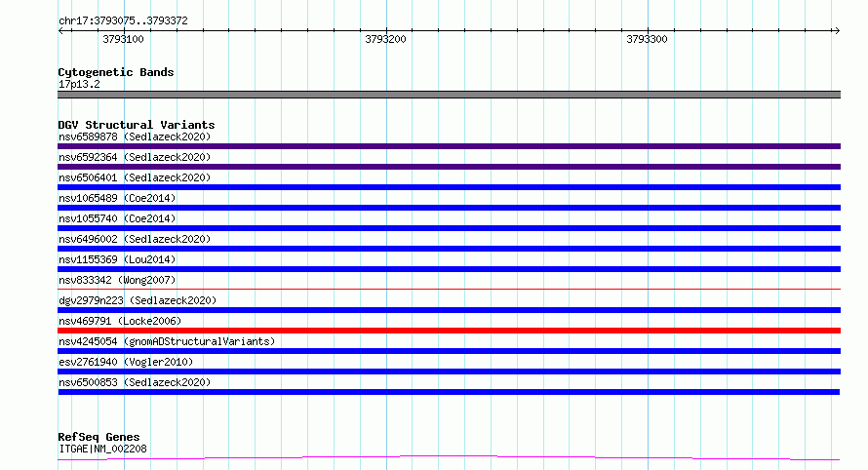The height and width of the screenshot is (470, 868).
Task: Click the 17p13.2 band label
Action: 79,84
